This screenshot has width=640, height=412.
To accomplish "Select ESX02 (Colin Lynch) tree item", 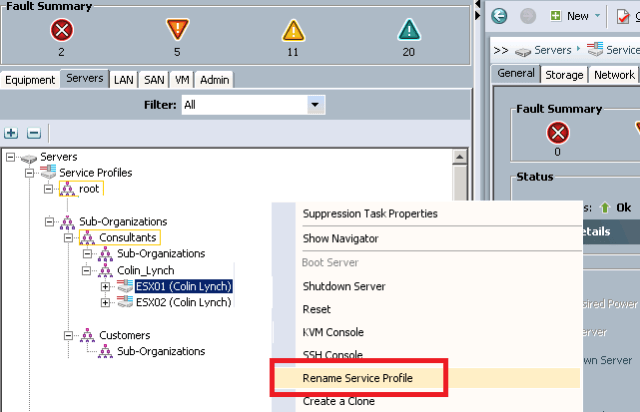I will coord(183,302).
